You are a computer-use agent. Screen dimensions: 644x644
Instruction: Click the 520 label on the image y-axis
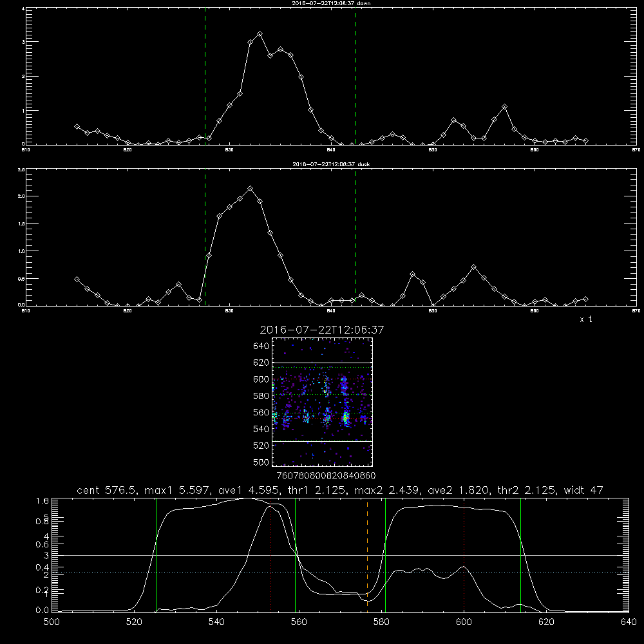(x=261, y=446)
